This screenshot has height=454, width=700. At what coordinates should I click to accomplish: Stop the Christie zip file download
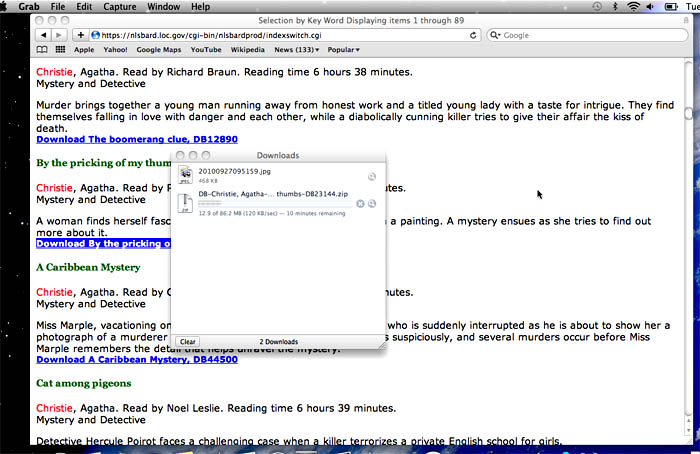[360, 204]
